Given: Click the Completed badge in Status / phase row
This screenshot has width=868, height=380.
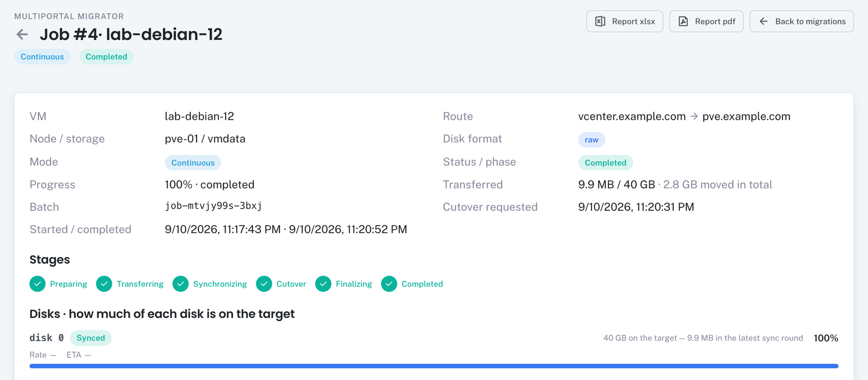Looking at the screenshot, I should 606,163.
